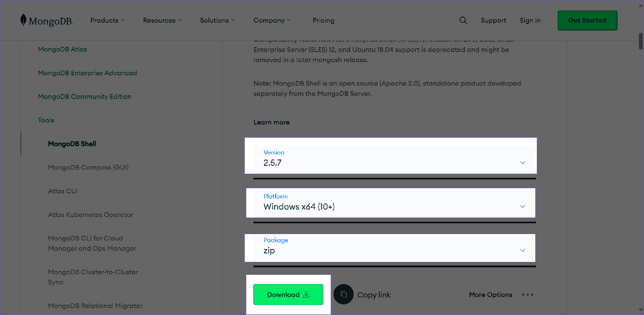
Task: Expand the Products menu
Action: click(x=107, y=20)
